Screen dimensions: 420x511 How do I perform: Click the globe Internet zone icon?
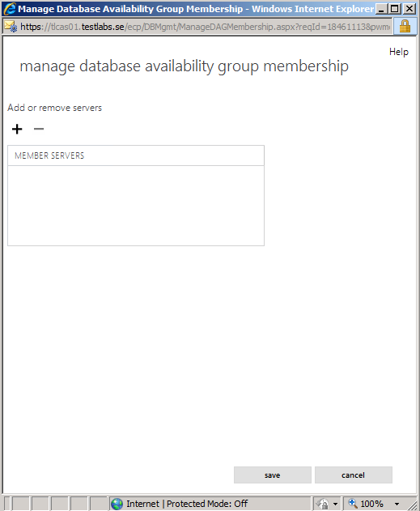117,504
